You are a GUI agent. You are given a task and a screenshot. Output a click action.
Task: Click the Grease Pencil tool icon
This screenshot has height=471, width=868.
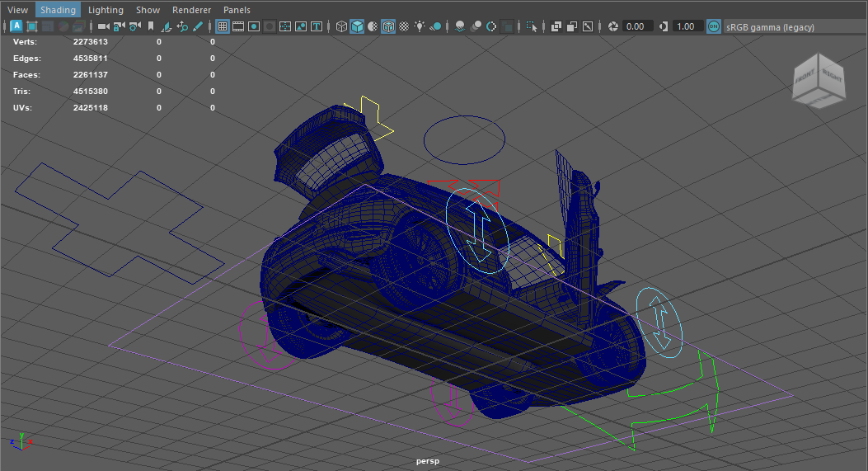198,26
